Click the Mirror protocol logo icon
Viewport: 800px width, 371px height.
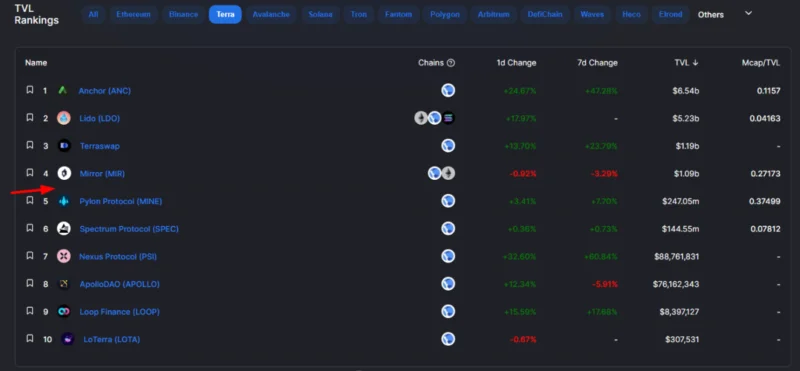pyautogui.click(x=64, y=173)
